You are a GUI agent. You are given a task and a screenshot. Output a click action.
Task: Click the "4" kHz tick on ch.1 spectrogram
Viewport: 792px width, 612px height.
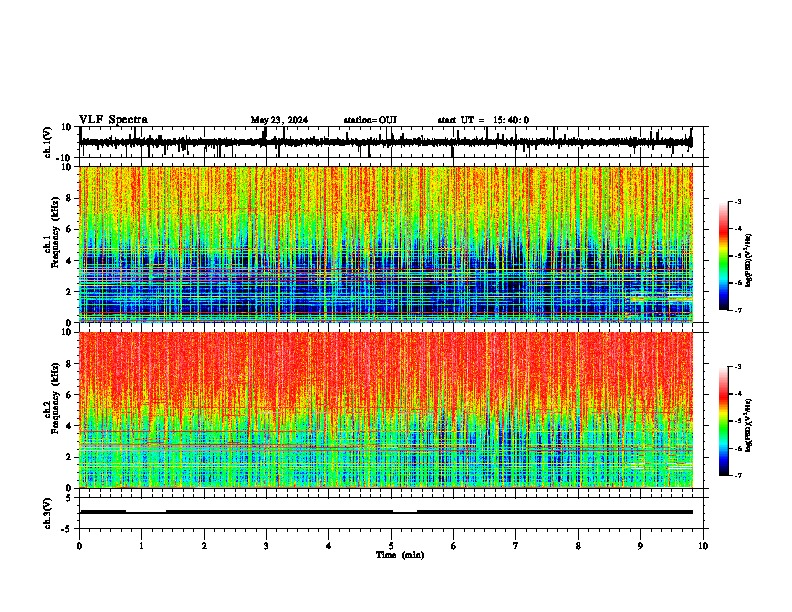pyautogui.click(x=69, y=261)
